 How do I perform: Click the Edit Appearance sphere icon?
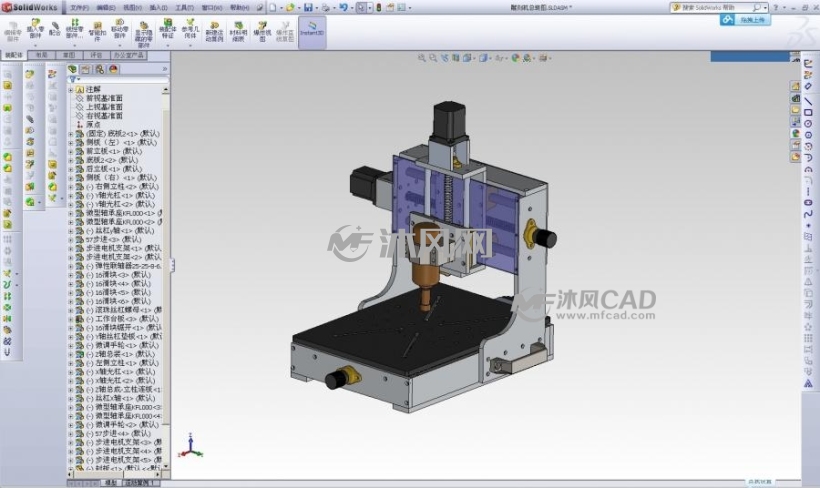coord(516,58)
